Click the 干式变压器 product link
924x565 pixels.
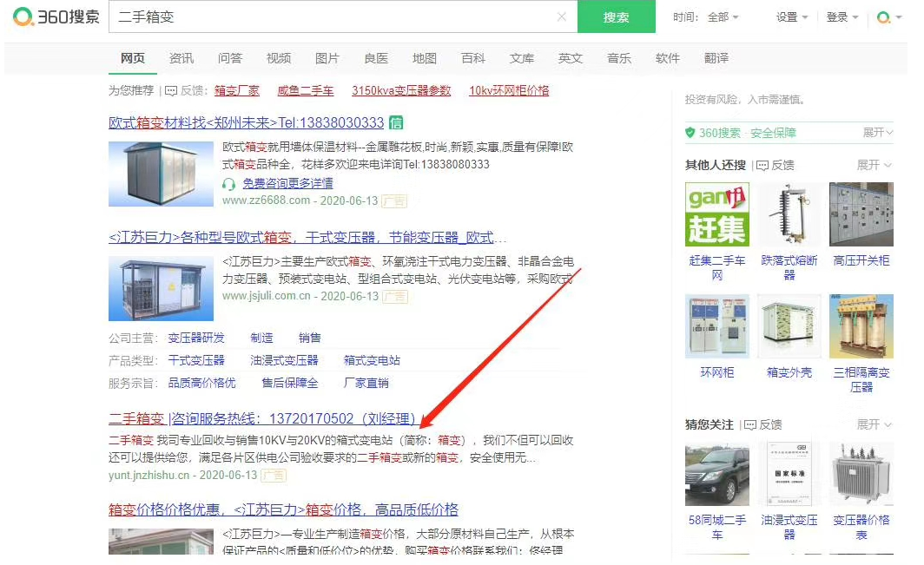pyautogui.click(x=196, y=360)
